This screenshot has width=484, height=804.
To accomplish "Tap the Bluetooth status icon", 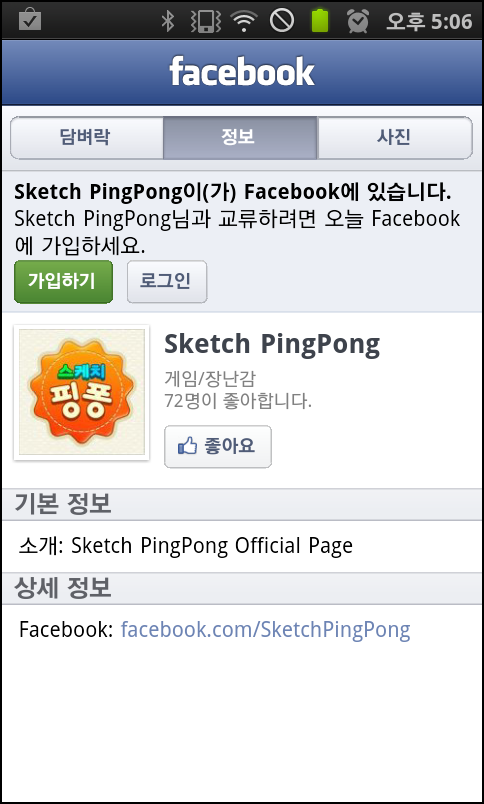I will [167, 21].
